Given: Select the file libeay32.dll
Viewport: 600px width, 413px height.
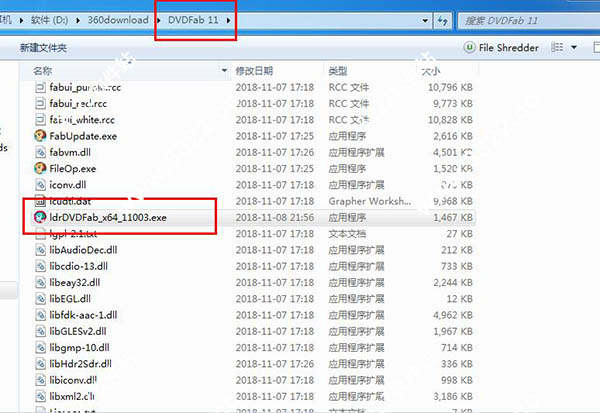Looking at the screenshot, I should tap(75, 282).
